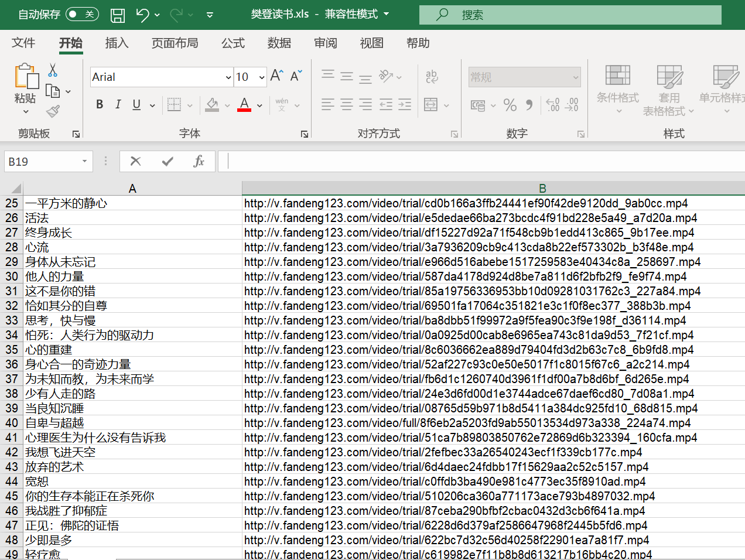The width and height of the screenshot is (745, 560).
Task: Click Increase Decimal icon
Action: 552,105
